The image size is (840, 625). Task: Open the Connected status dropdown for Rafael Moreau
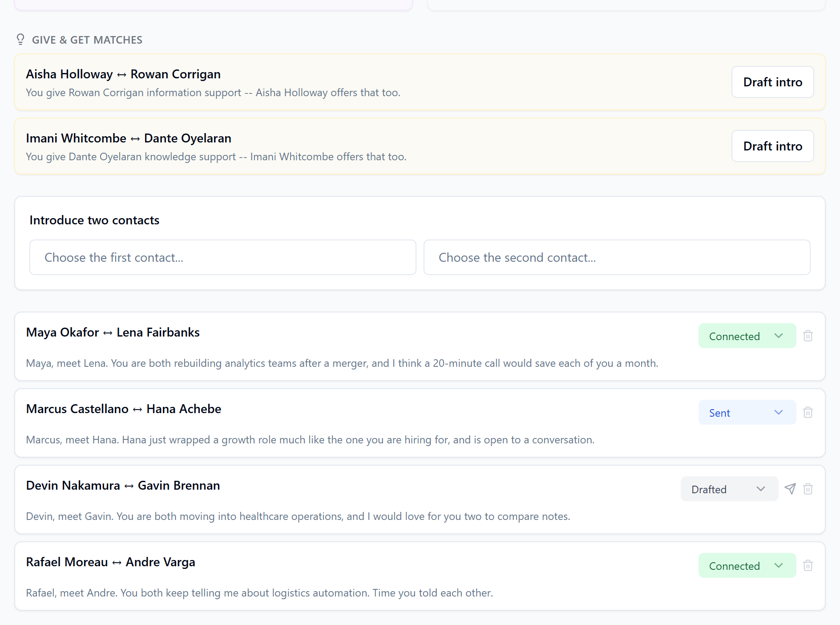point(747,566)
